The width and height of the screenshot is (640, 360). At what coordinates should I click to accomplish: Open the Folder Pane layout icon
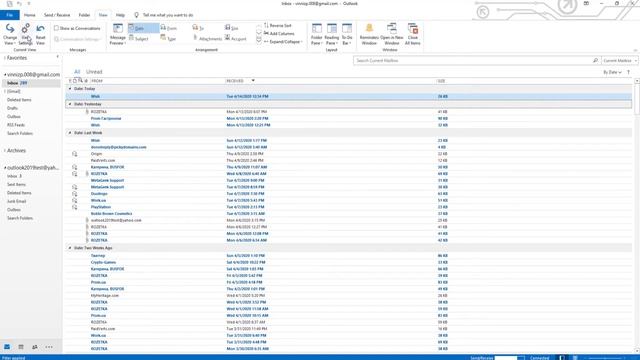click(316, 29)
